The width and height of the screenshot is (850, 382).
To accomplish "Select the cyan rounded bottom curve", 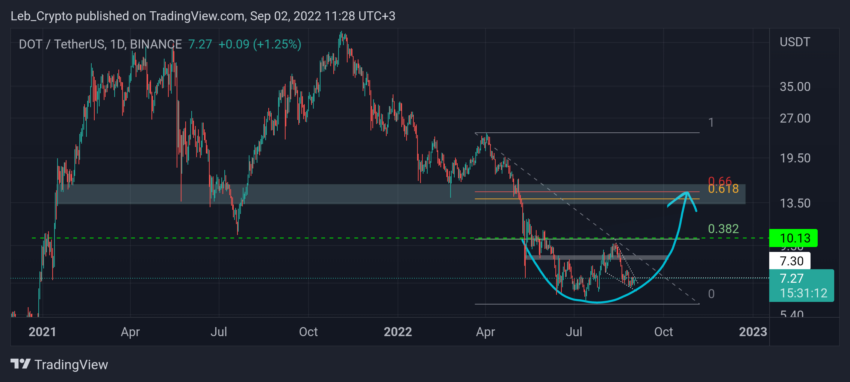I will click(x=596, y=282).
